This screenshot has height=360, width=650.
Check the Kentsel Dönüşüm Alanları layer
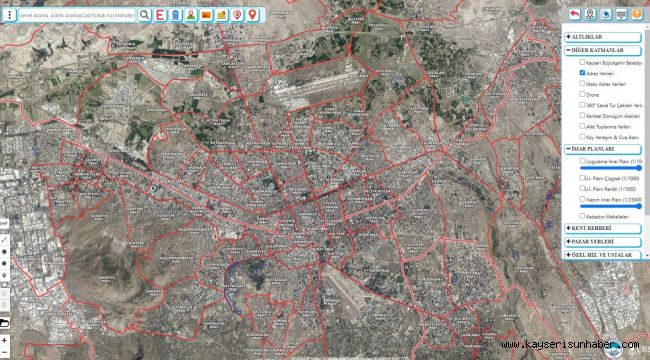coord(582,115)
